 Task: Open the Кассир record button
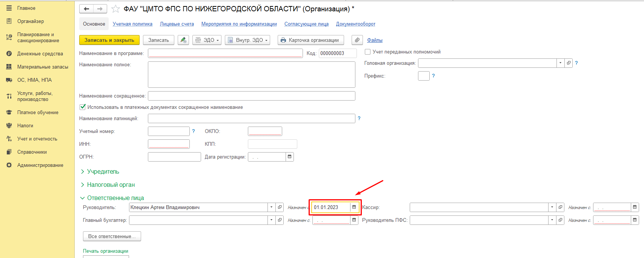tap(561, 207)
